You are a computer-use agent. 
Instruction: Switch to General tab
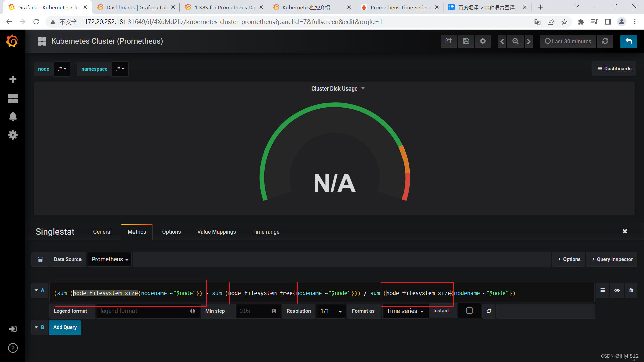pyautogui.click(x=102, y=232)
